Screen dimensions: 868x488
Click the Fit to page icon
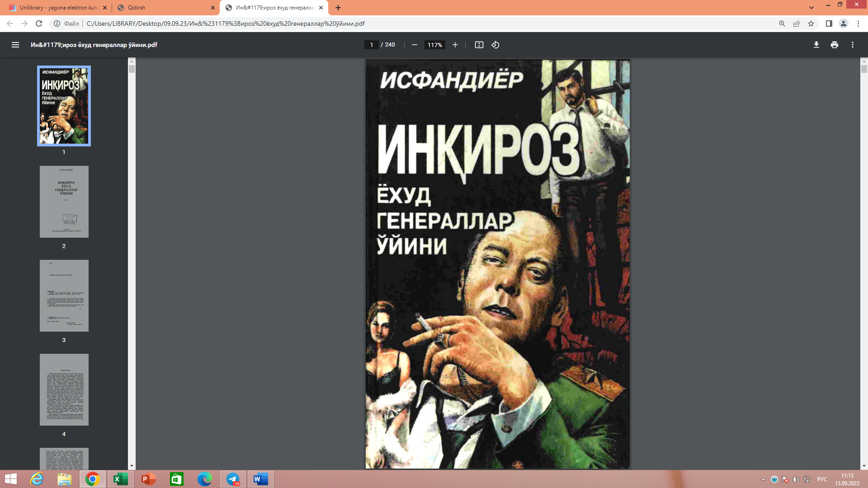pos(479,45)
